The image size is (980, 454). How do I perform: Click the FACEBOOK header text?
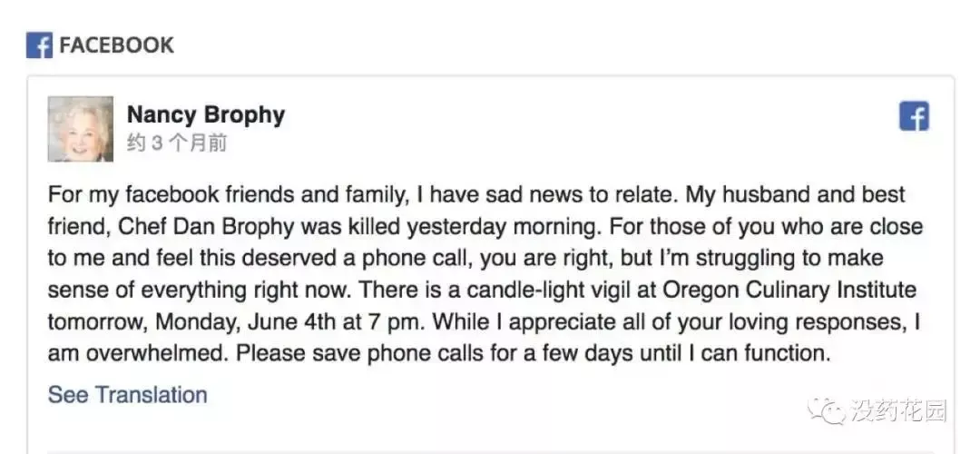(116, 44)
